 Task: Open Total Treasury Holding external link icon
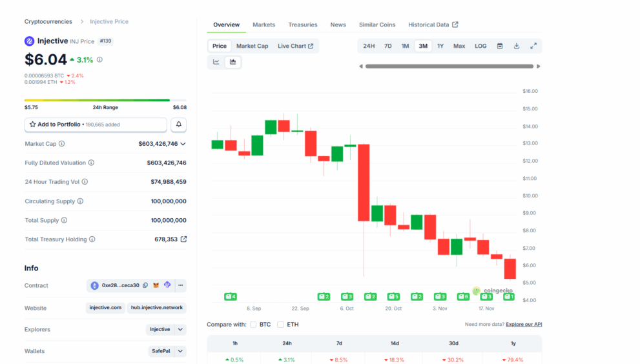tap(183, 239)
